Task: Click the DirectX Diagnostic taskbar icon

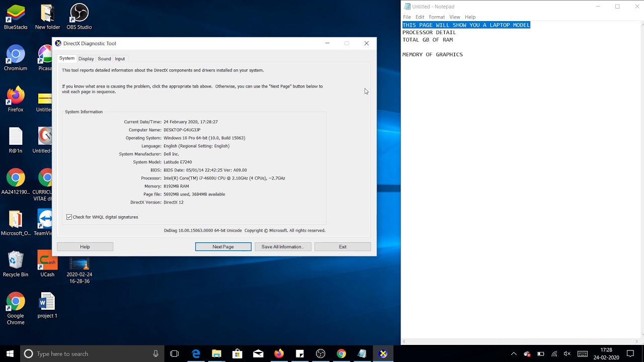Action: [x=383, y=354]
